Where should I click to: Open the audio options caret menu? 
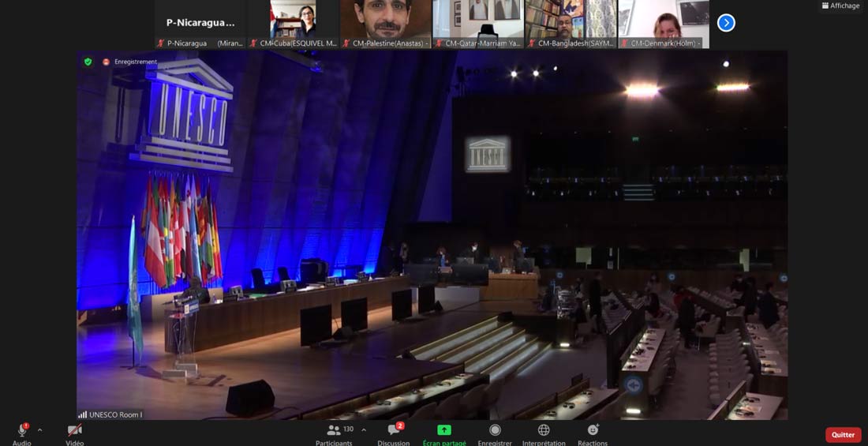point(39,430)
